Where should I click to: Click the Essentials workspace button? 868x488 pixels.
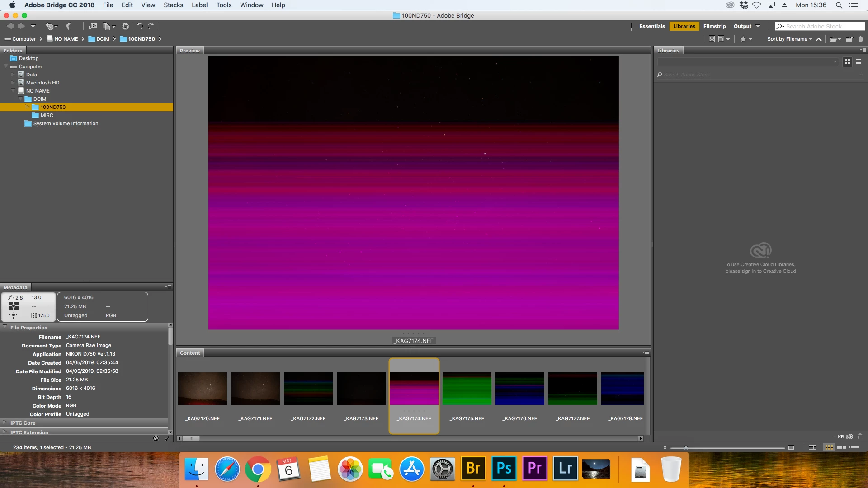coord(651,26)
